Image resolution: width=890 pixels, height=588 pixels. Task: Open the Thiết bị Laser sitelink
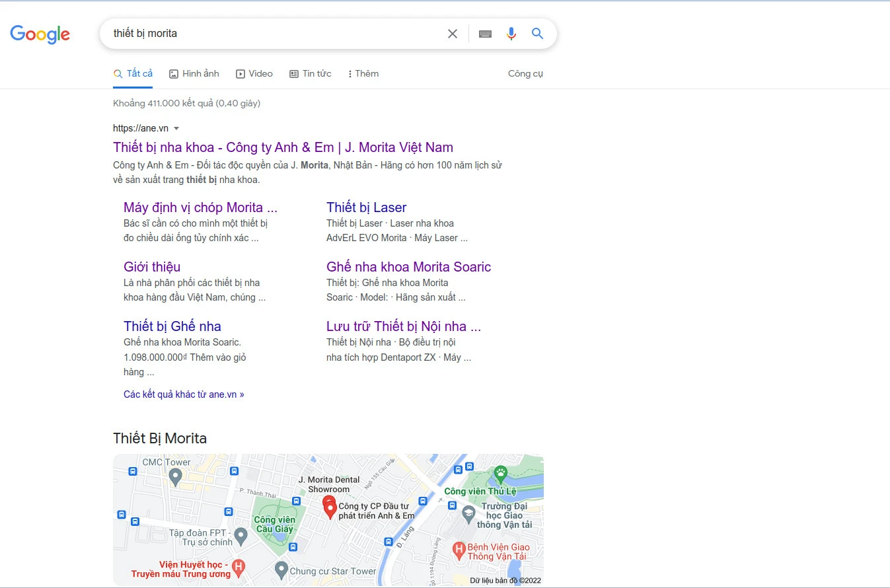[366, 207]
